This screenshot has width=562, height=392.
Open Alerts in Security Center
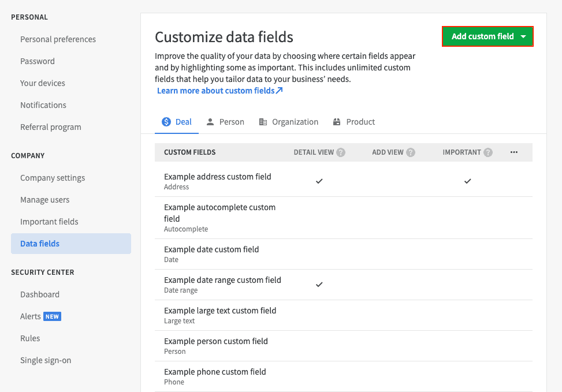[31, 316]
